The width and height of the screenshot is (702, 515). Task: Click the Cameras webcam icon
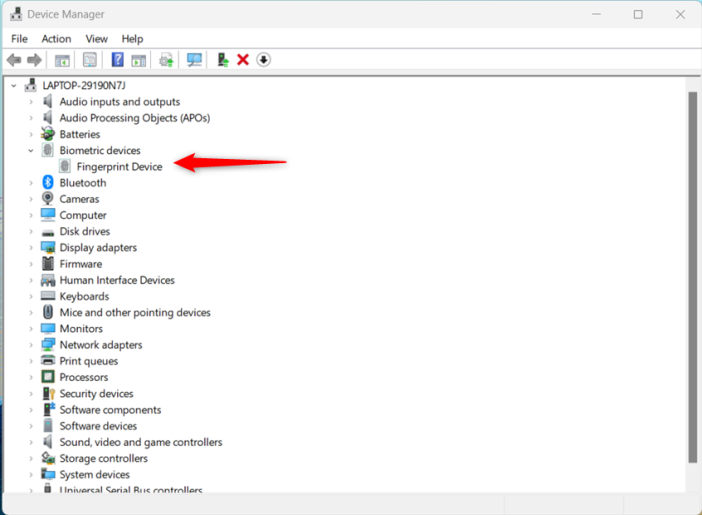tap(48, 198)
